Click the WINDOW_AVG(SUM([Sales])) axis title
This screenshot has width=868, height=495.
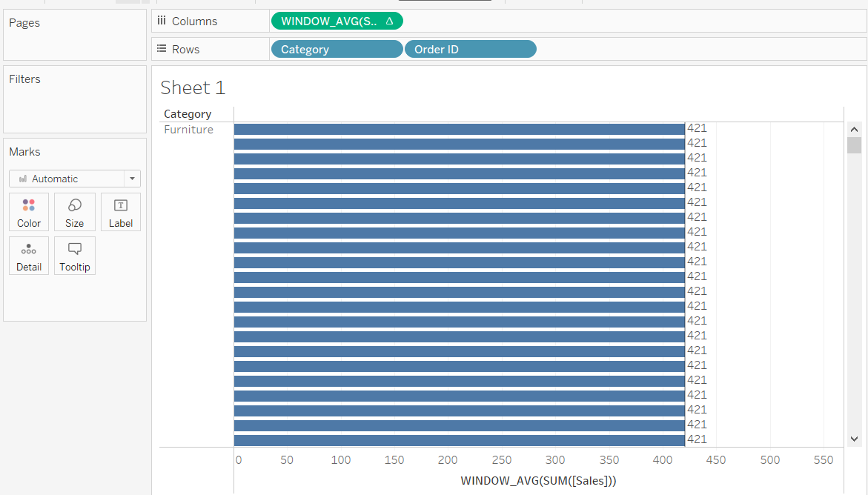[x=538, y=480]
